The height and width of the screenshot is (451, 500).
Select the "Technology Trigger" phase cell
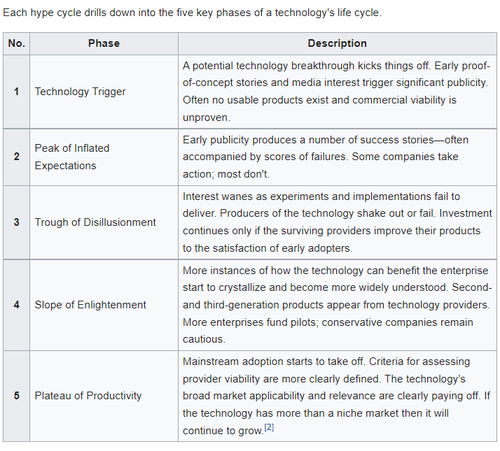pos(104,92)
